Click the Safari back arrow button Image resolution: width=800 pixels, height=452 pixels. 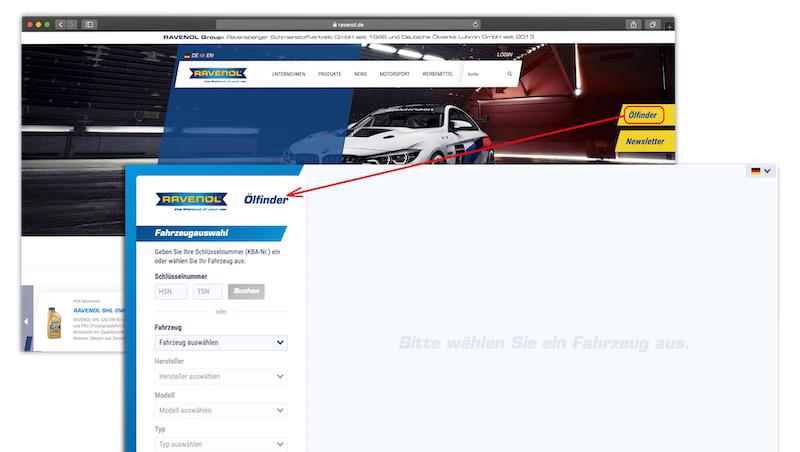[x=60, y=24]
